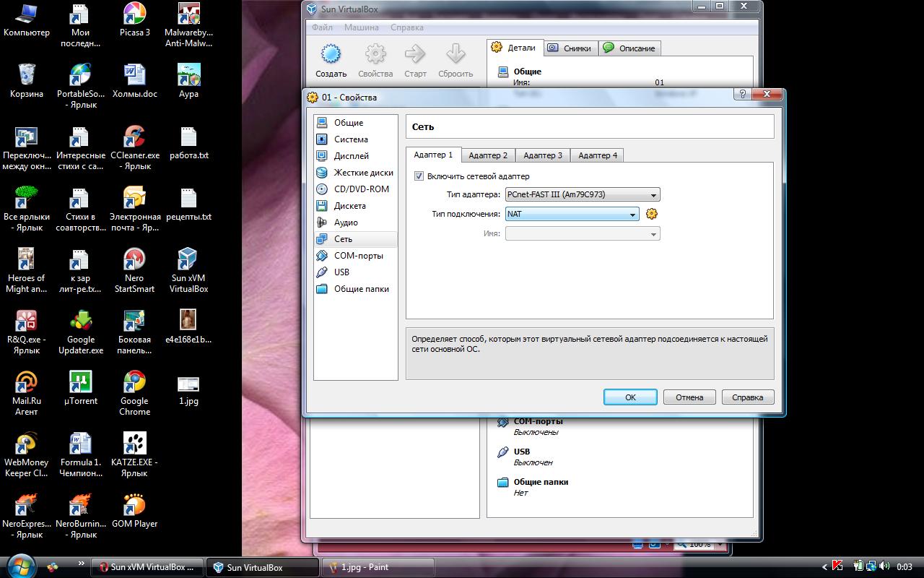The image size is (924, 578).
Task: Select the WebMoney Keeper desktop icon
Action: [x=27, y=454]
